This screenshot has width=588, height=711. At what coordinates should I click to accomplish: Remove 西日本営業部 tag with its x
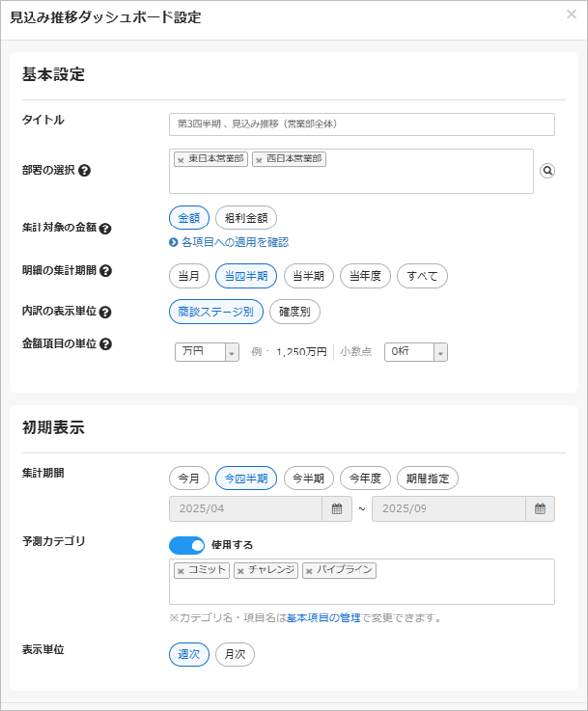[259, 161]
